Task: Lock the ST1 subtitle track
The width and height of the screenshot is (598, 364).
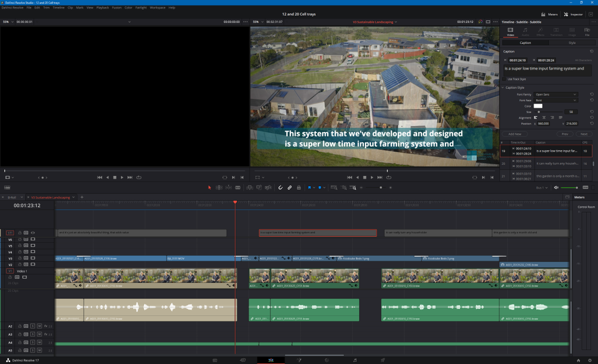Action: point(20,233)
